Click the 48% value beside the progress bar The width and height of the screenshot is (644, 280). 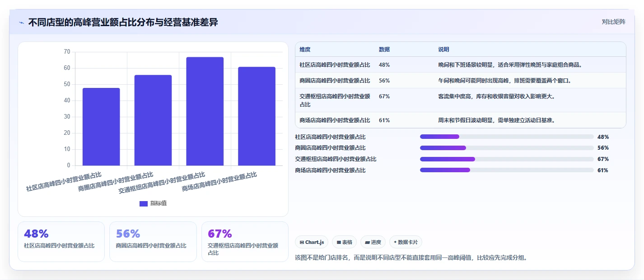(603, 137)
